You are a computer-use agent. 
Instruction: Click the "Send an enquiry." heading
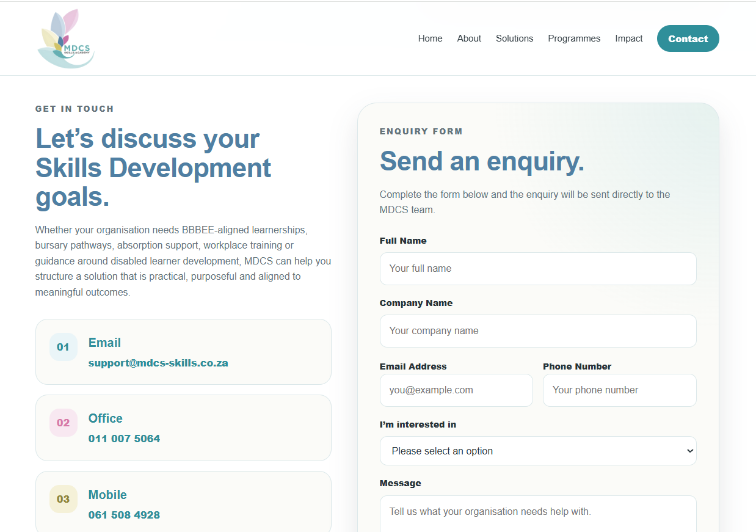(x=482, y=161)
